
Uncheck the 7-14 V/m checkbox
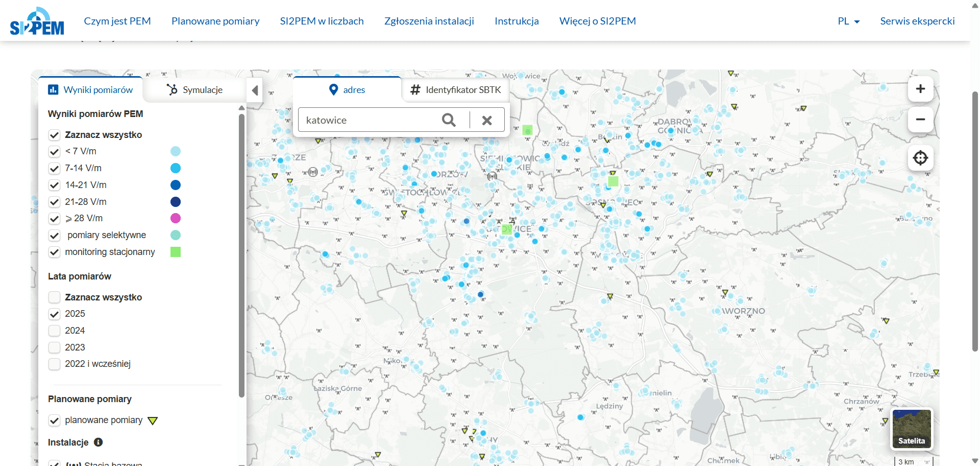tap(55, 169)
